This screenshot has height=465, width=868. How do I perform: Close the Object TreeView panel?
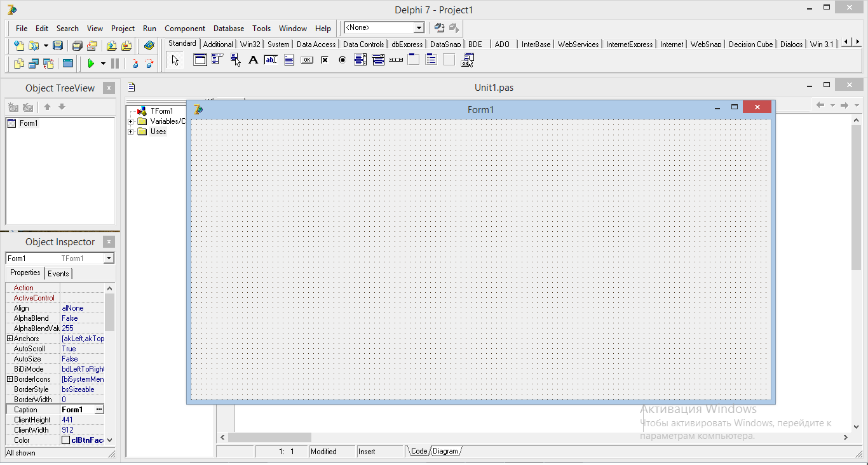pyautogui.click(x=109, y=88)
